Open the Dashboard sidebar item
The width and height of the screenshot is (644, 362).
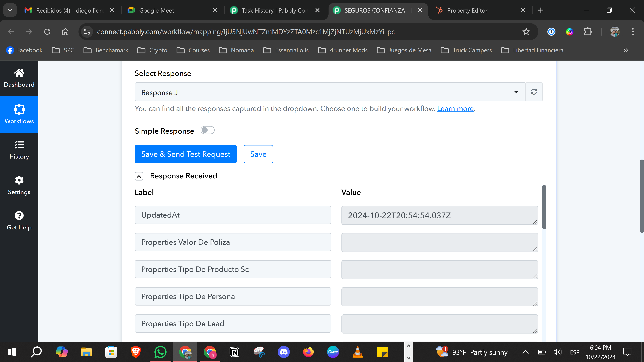19,78
